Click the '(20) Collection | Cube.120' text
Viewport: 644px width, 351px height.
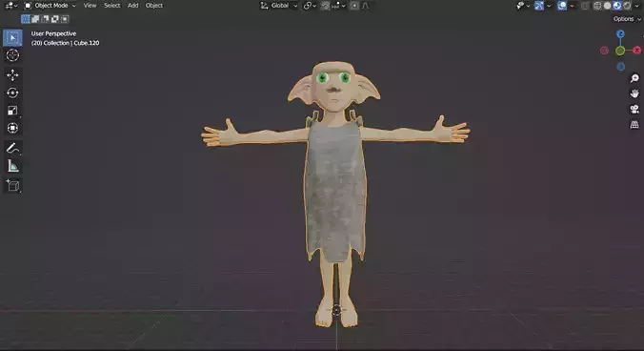click(x=66, y=43)
